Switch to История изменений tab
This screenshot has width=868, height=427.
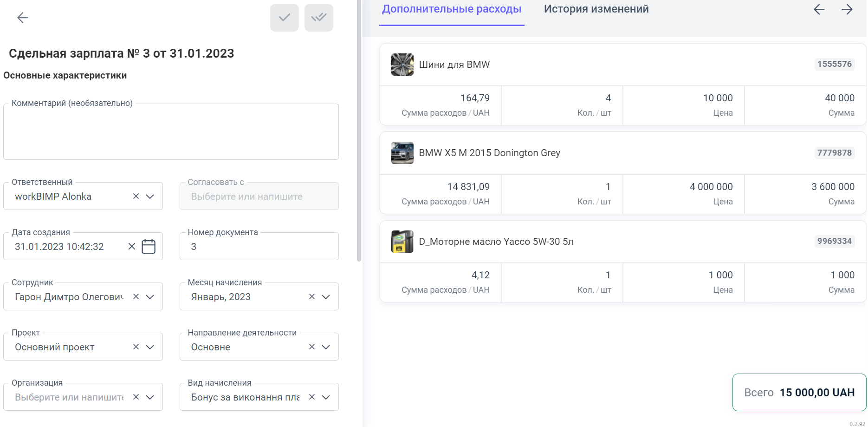pos(596,9)
